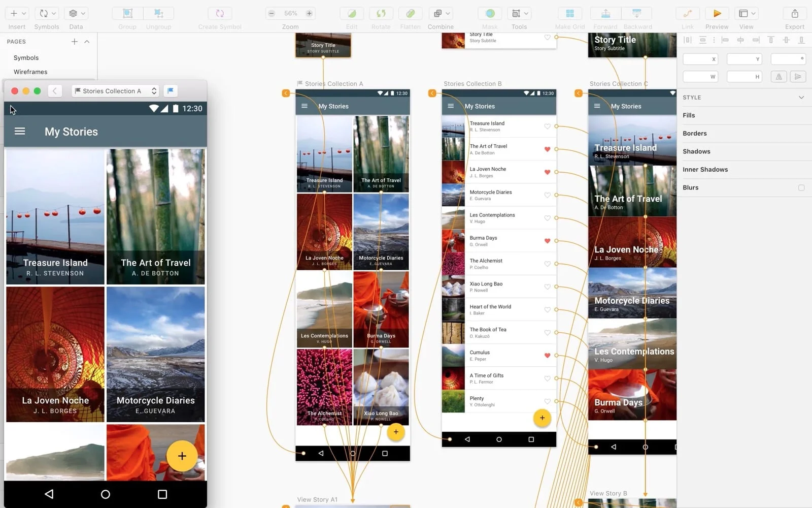This screenshot has width=812, height=508.
Task: Open the Insert tool menu
Action: [x=18, y=13]
